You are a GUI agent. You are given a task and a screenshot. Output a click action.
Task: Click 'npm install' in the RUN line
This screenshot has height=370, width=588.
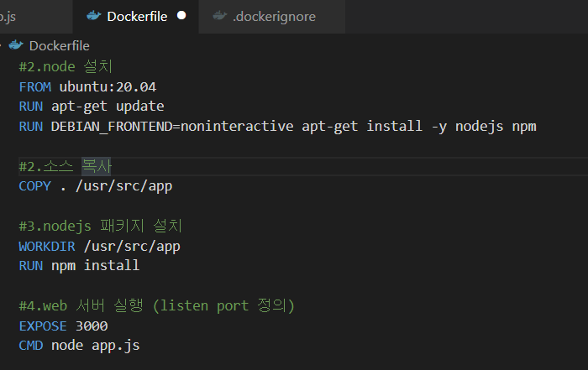pyautogui.click(x=95, y=266)
